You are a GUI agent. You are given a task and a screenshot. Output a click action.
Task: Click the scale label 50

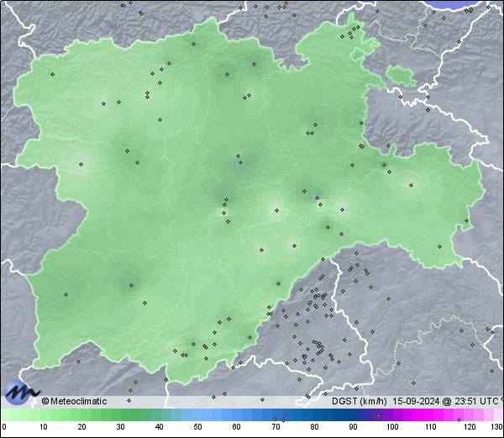(198, 427)
